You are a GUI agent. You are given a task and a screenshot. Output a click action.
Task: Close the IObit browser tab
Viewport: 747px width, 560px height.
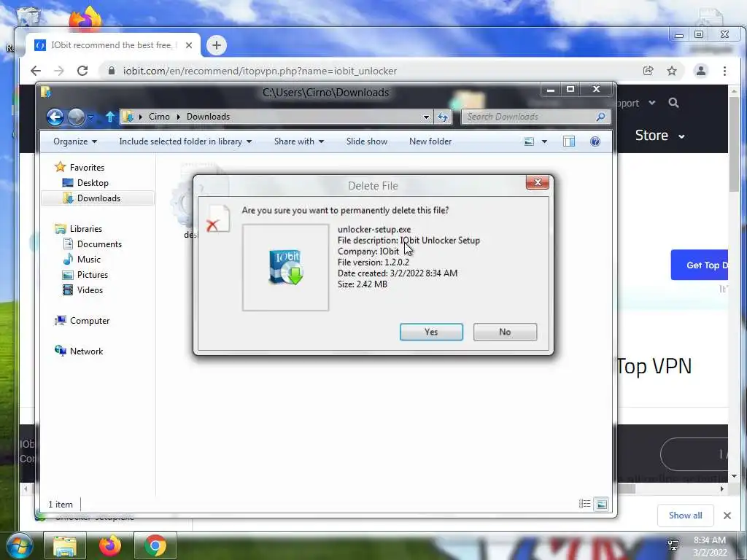tap(189, 45)
